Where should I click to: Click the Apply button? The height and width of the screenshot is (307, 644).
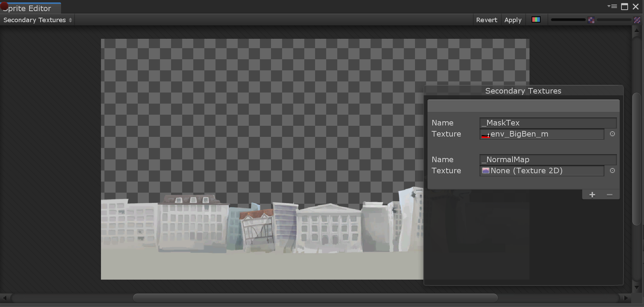coord(513,20)
